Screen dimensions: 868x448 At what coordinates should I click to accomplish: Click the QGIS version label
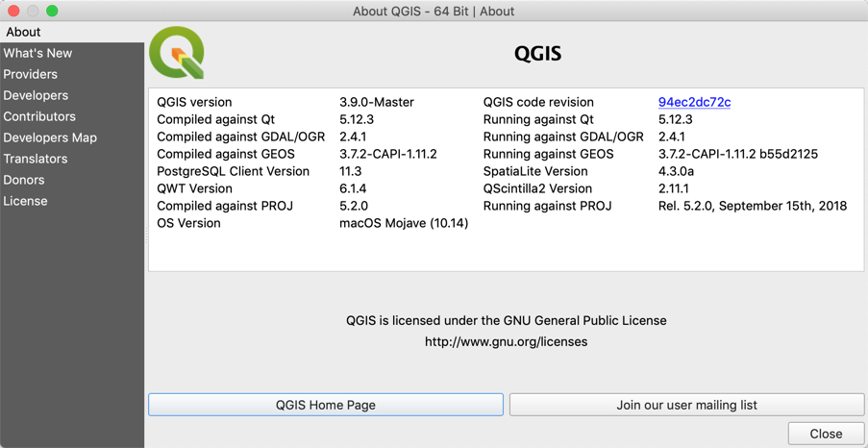click(194, 103)
